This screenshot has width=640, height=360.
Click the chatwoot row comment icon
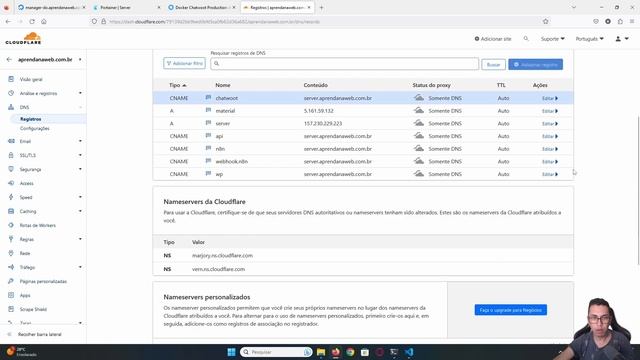208,98
